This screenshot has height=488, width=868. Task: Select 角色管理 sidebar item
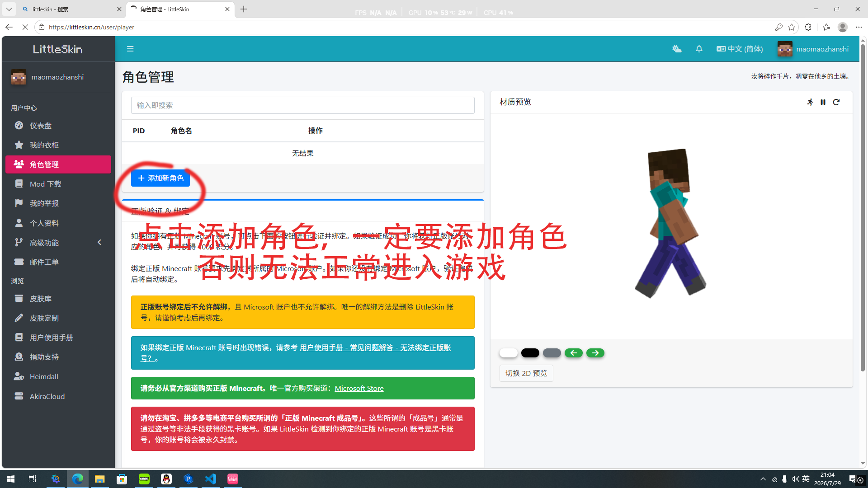click(58, 164)
